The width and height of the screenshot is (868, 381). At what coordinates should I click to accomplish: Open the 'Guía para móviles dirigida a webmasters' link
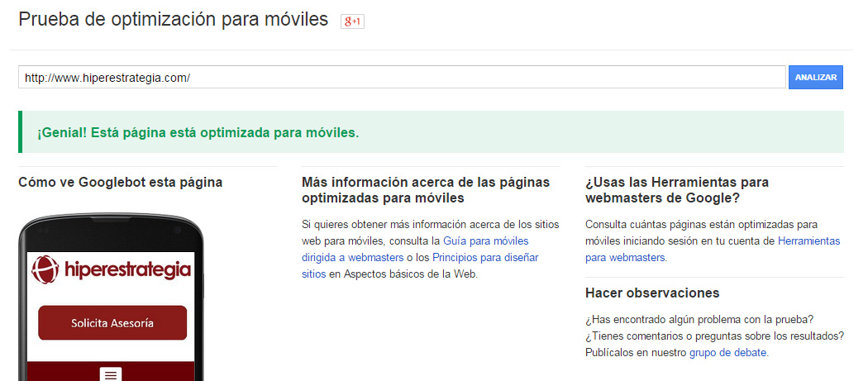(x=415, y=250)
